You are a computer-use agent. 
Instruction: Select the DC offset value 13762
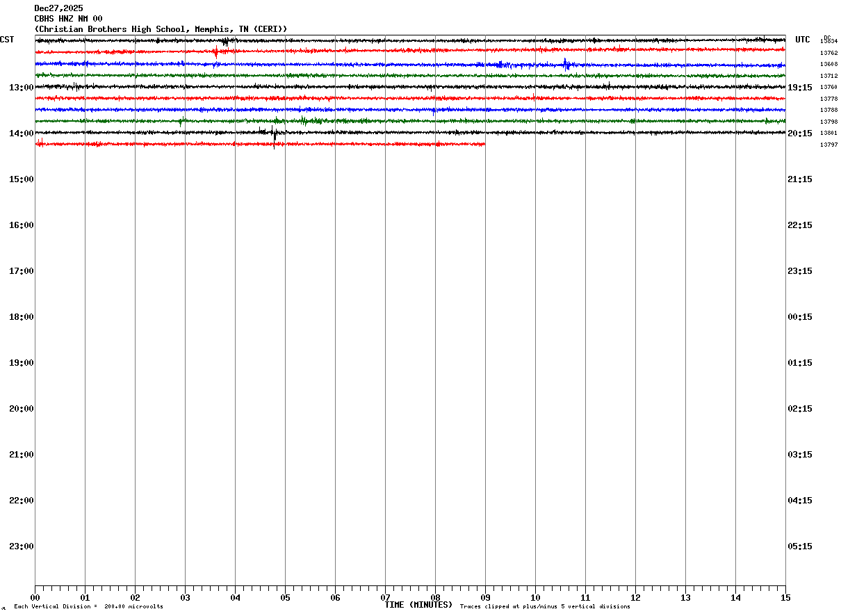coord(828,53)
